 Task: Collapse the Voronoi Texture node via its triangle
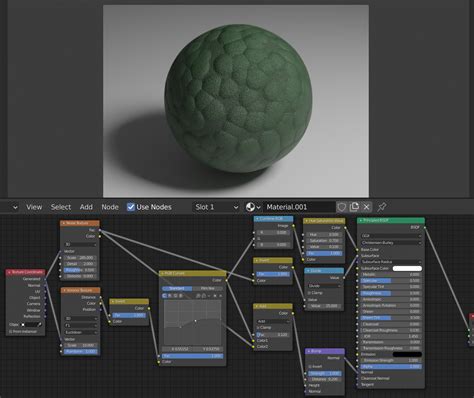click(x=64, y=290)
